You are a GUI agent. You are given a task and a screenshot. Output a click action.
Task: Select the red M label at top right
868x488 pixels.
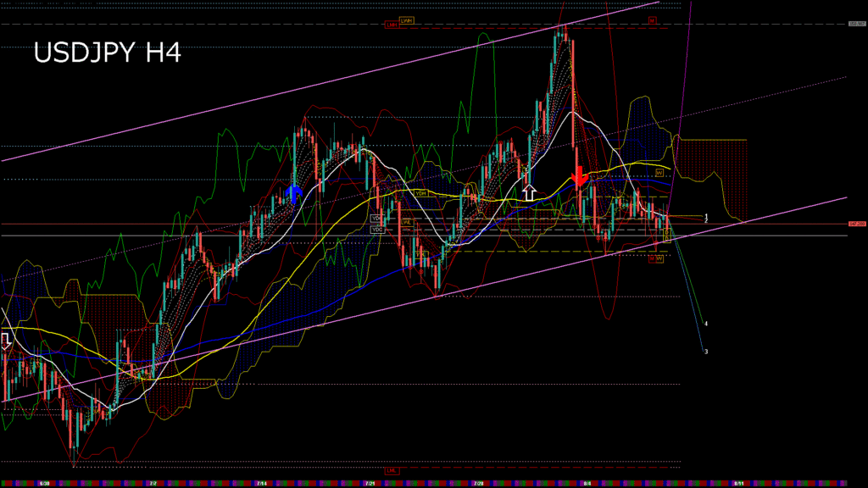653,19
